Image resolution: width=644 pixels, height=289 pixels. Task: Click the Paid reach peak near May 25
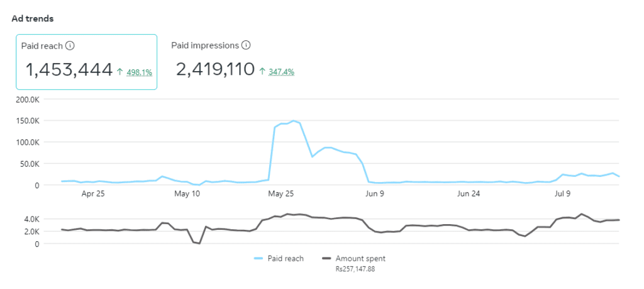293,120
